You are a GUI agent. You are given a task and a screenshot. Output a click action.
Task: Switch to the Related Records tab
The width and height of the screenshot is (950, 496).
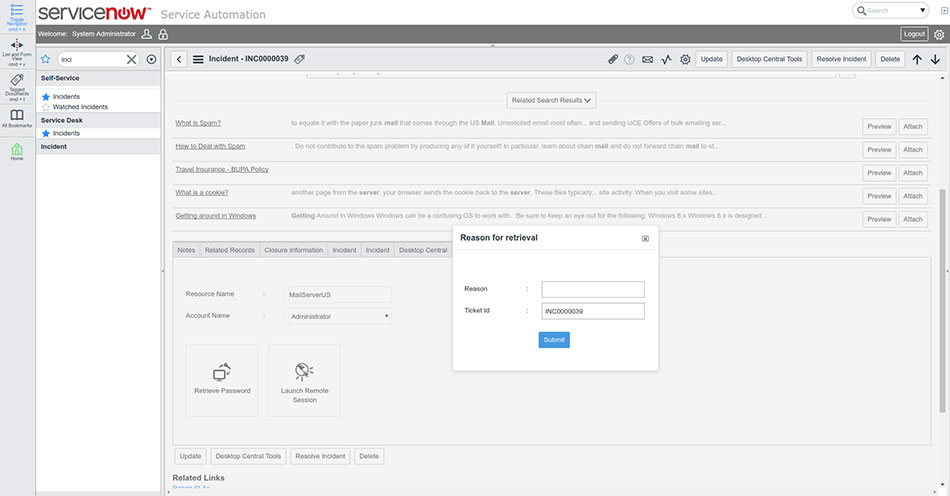pos(230,250)
